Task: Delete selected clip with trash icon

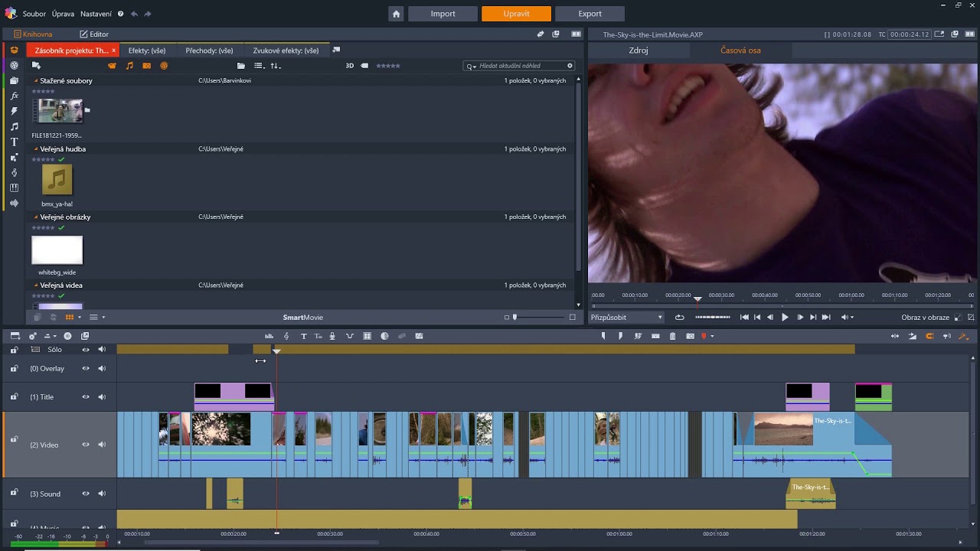Action: (x=672, y=336)
